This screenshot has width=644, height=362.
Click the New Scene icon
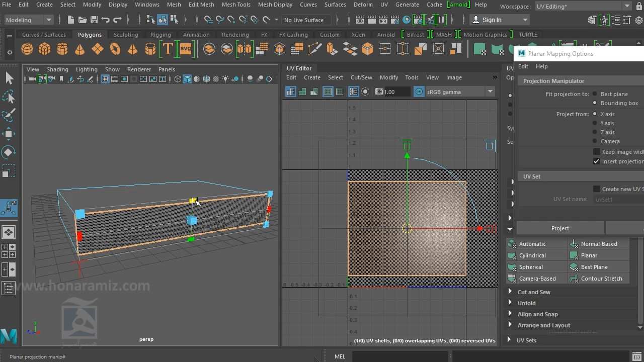70,20
